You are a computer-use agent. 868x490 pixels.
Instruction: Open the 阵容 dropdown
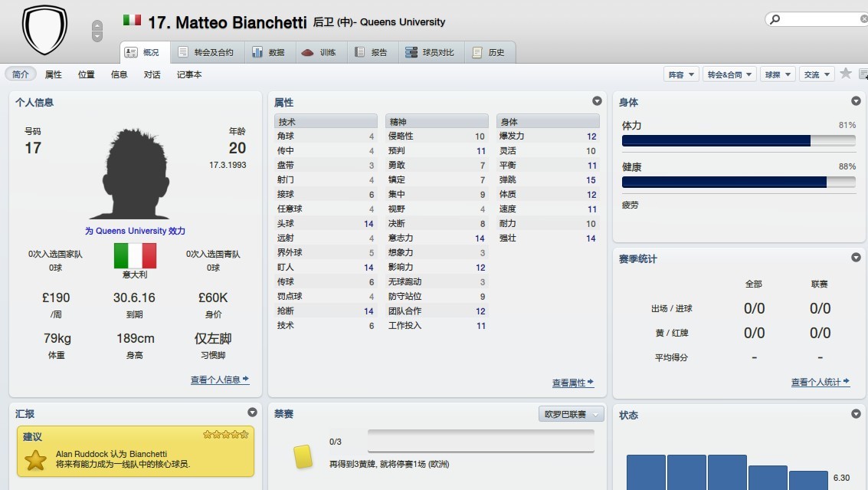pyautogui.click(x=681, y=74)
